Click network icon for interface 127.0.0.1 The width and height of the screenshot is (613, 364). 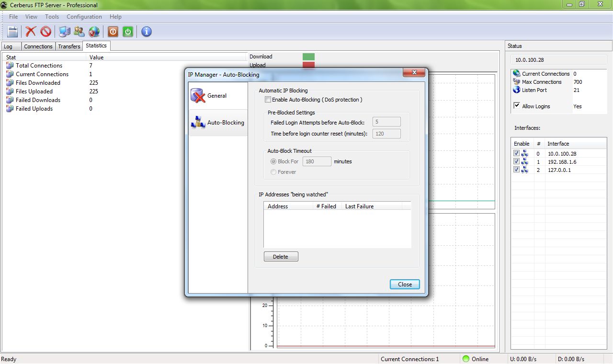pyautogui.click(x=525, y=170)
